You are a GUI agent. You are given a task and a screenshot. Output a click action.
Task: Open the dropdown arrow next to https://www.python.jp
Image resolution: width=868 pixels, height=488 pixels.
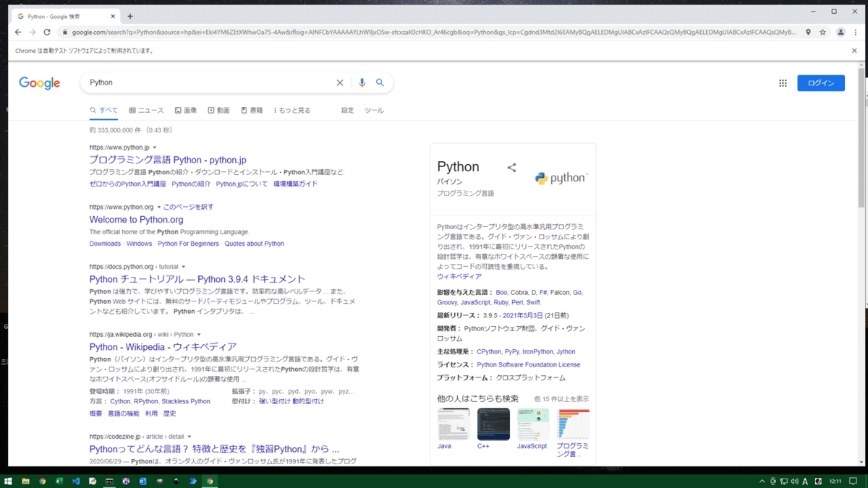pos(155,147)
